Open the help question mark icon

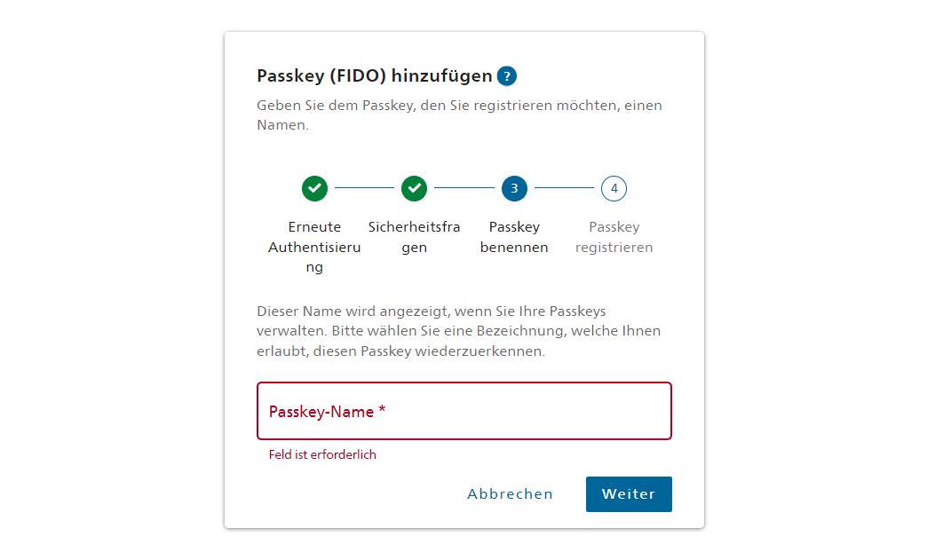click(506, 76)
